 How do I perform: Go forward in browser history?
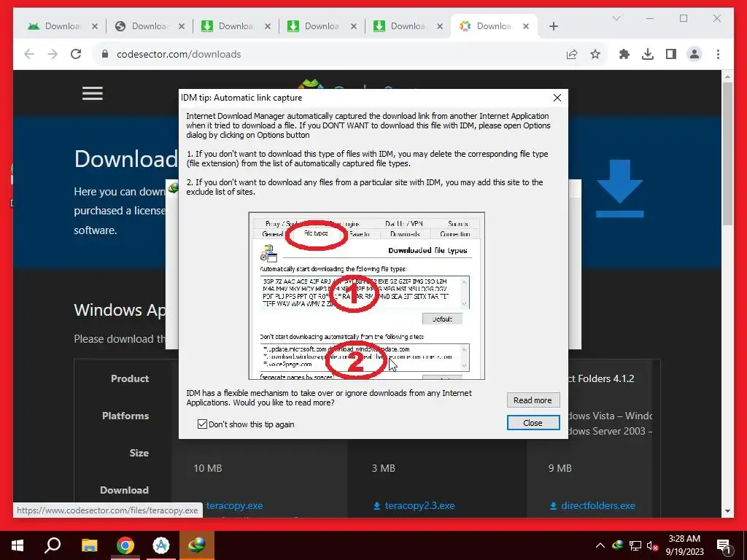click(x=53, y=54)
